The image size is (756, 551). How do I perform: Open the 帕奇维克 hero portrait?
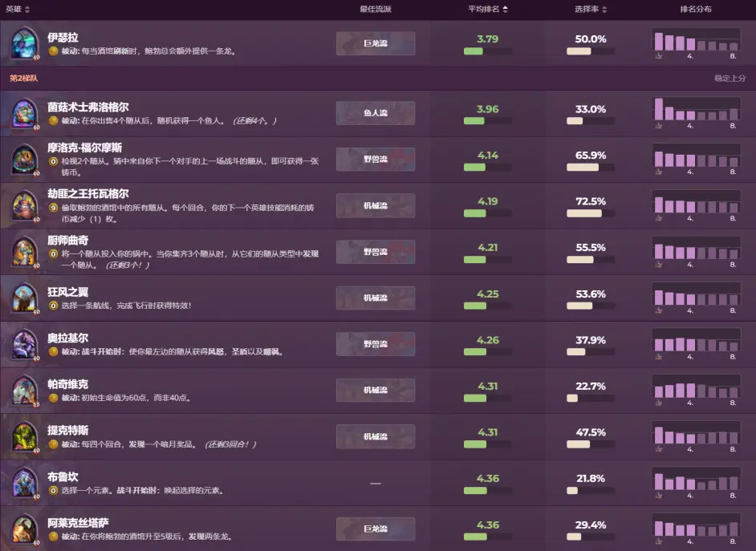25,390
